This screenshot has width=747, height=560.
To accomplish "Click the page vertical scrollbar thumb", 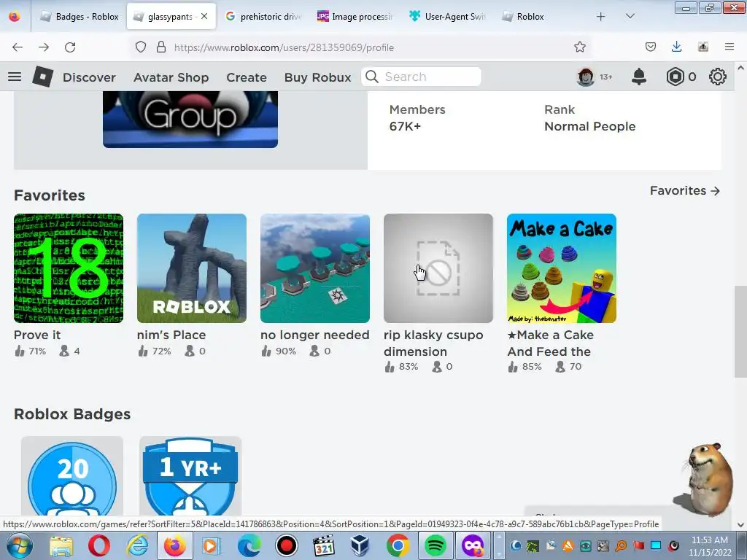I will coord(740,331).
